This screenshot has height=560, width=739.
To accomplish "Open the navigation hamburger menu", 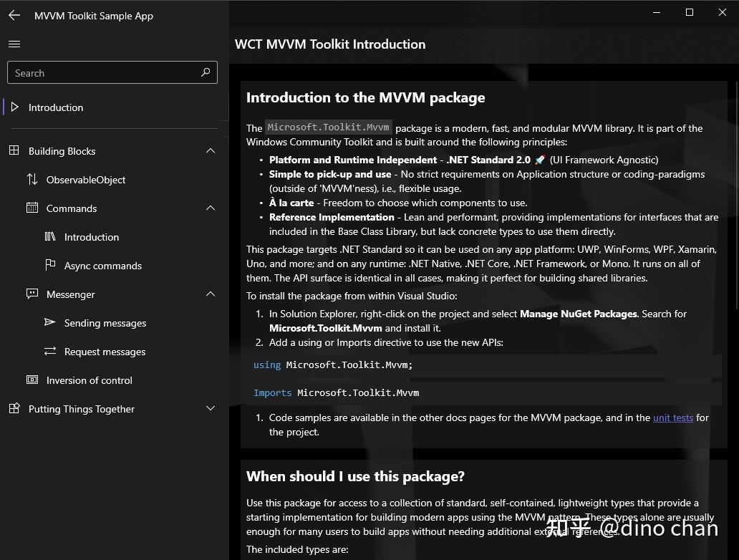I will [x=14, y=43].
